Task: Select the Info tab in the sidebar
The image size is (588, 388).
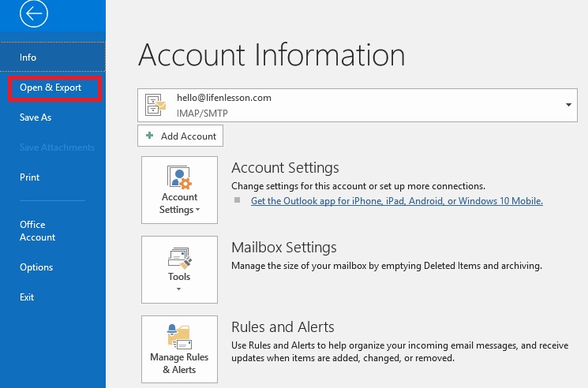Action: [53, 57]
